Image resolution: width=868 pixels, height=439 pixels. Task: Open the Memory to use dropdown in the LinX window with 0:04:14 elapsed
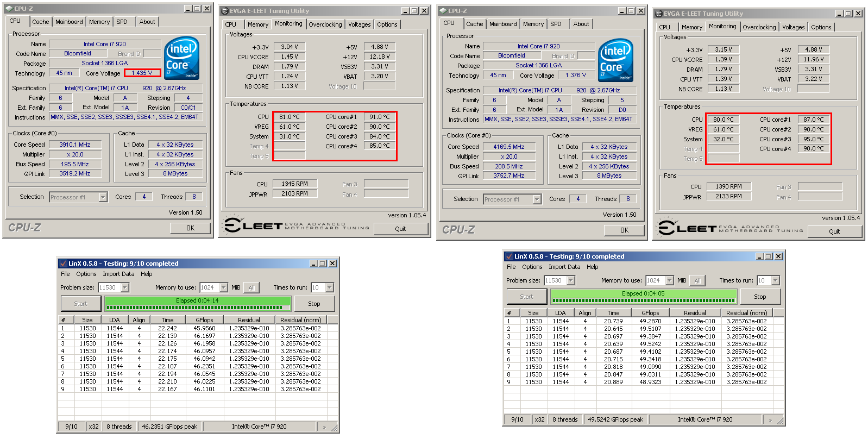point(223,287)
